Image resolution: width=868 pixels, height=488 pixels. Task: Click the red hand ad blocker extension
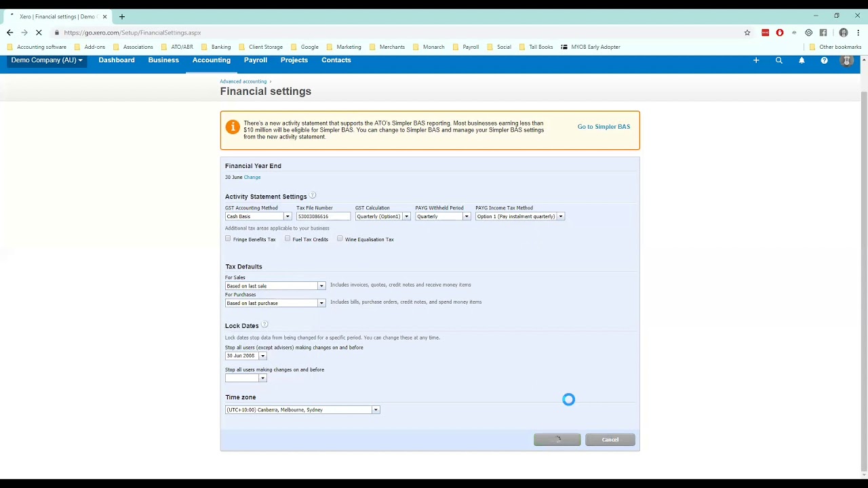pyautogui.click(x=780, y=33)
